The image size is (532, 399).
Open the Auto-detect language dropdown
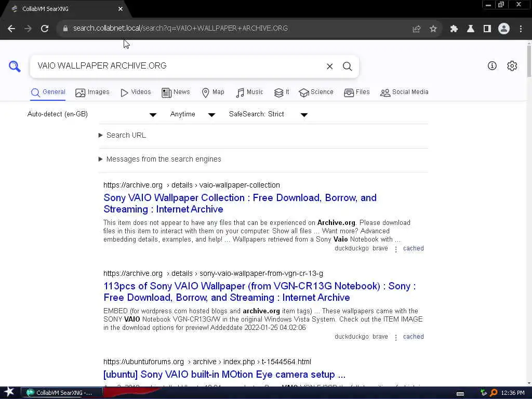pyautogui.click(x=91, y=114)
